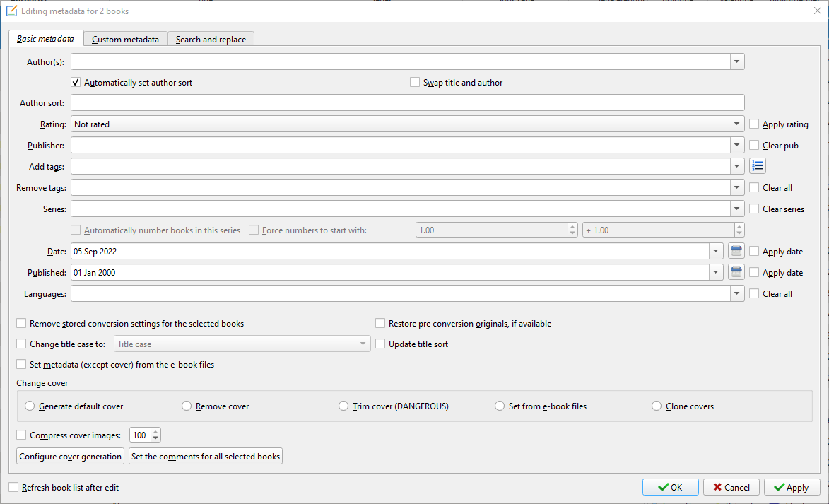Click Set the comments for all selected books
The image size is (829, 504).
click(x=206, y=456)
